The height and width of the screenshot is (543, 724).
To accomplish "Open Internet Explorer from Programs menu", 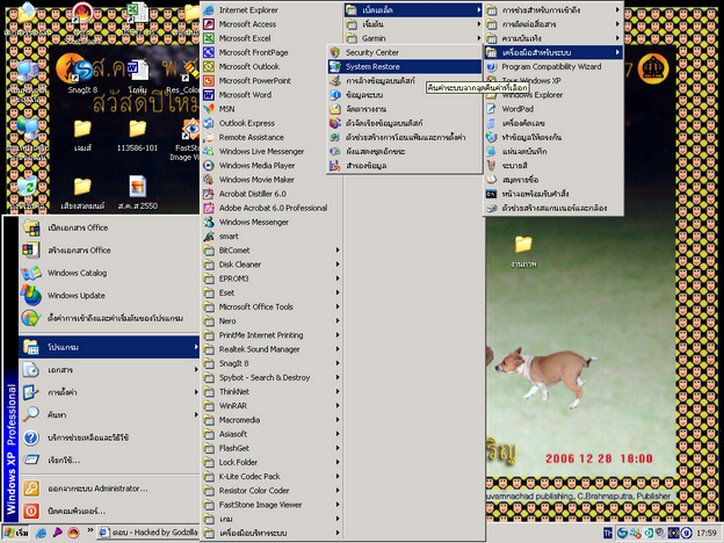I will 271,10.
